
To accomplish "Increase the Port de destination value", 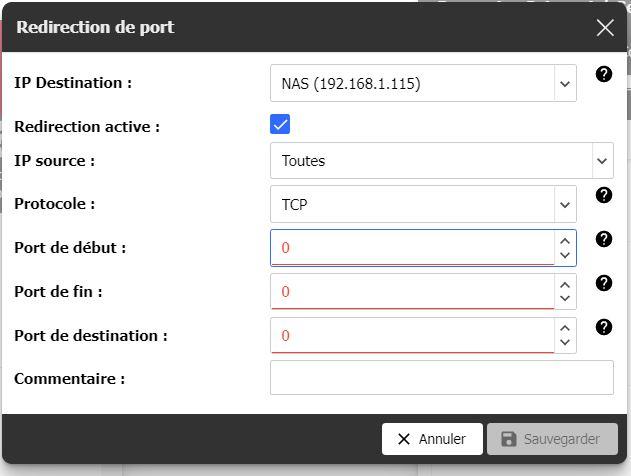I will coord(565,328).
